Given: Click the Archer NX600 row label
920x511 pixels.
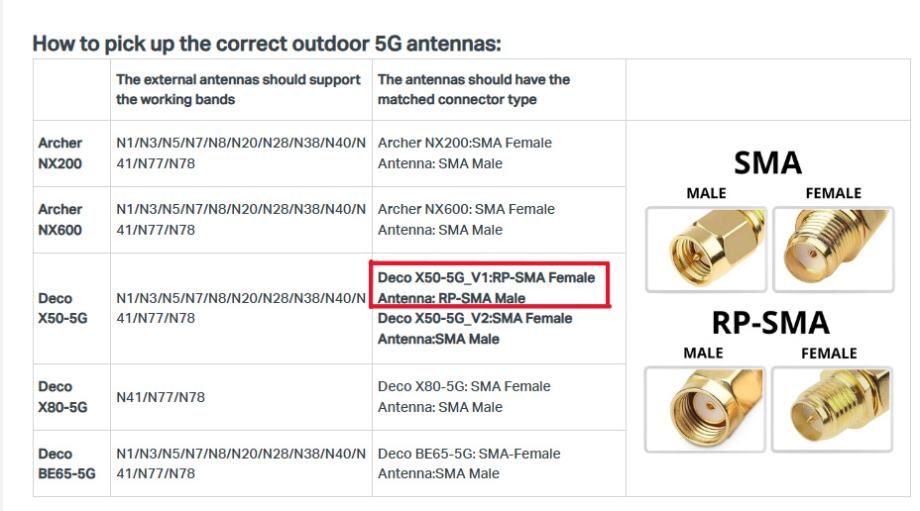Looking at the screenshot, I should click(x=60, y=219).
